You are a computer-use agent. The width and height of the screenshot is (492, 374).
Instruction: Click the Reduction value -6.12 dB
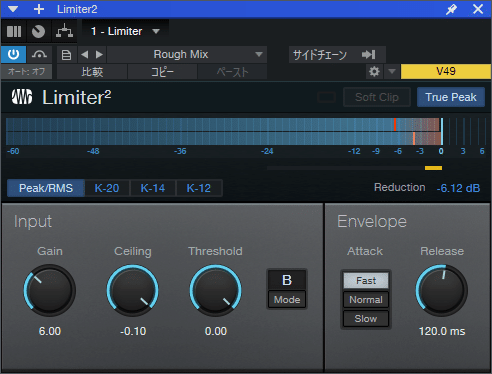[x=458, y=188]
